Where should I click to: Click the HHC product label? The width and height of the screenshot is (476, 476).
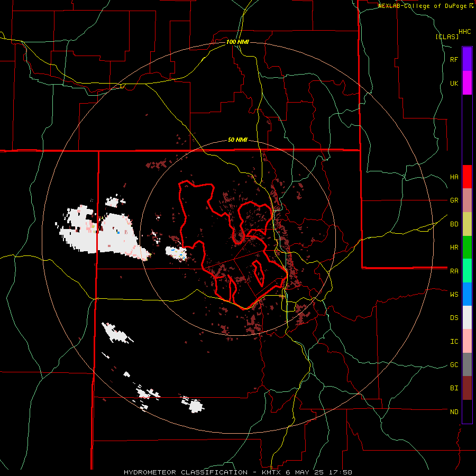point(465,32)
